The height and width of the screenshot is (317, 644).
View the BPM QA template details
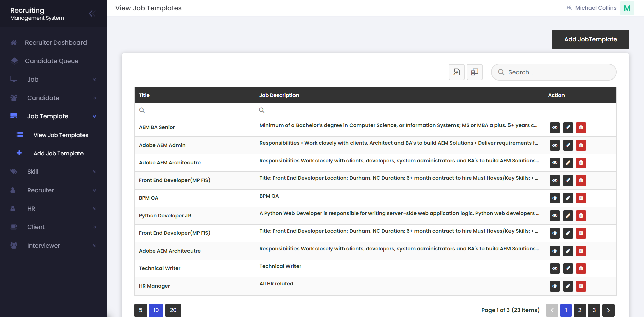555,198
